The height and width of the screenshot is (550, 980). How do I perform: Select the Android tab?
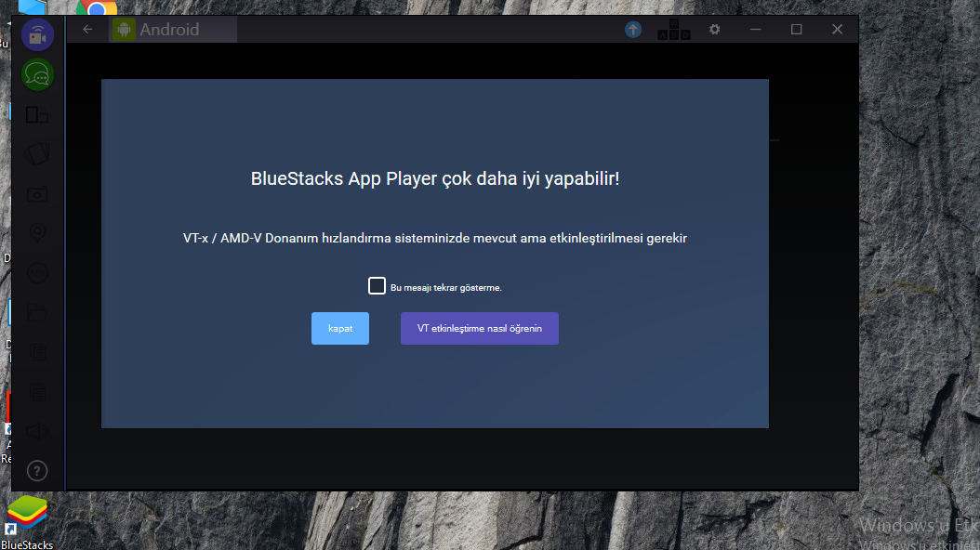(x=173, y=30)
